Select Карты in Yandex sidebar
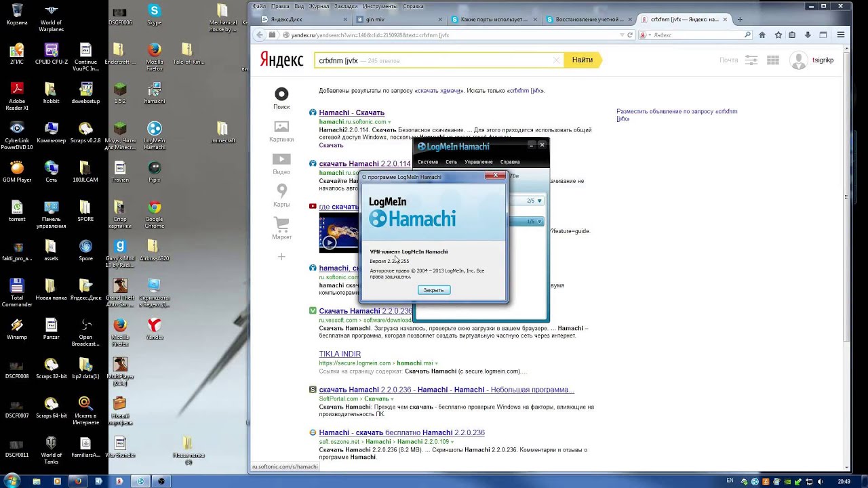The height and width of the screenshot is (488, 868). 281,197
